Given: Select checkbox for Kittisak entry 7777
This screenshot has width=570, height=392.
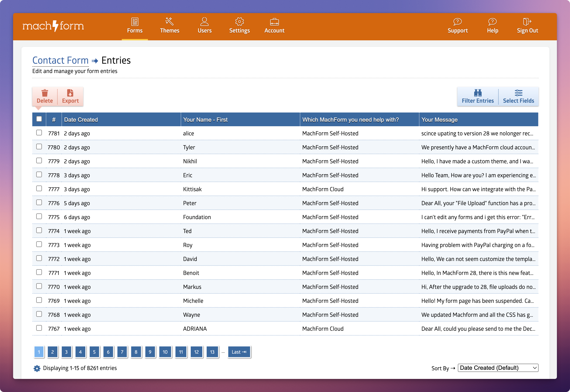Looking at the screenshot, I should coord(39,189).
